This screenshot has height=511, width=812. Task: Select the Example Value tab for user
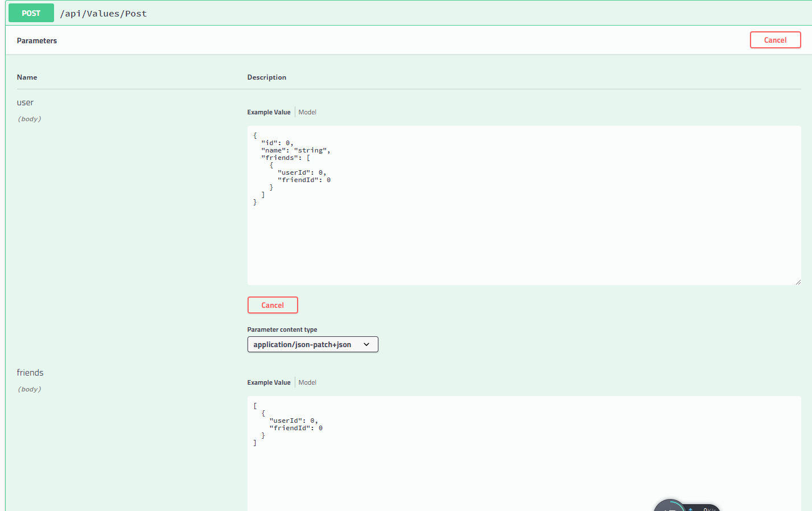[x=269, y=112]
